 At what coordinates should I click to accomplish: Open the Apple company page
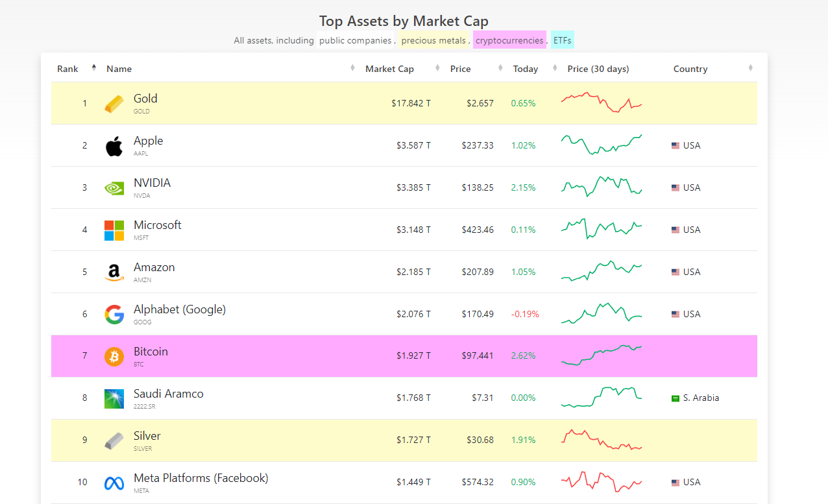click(148, 141)
